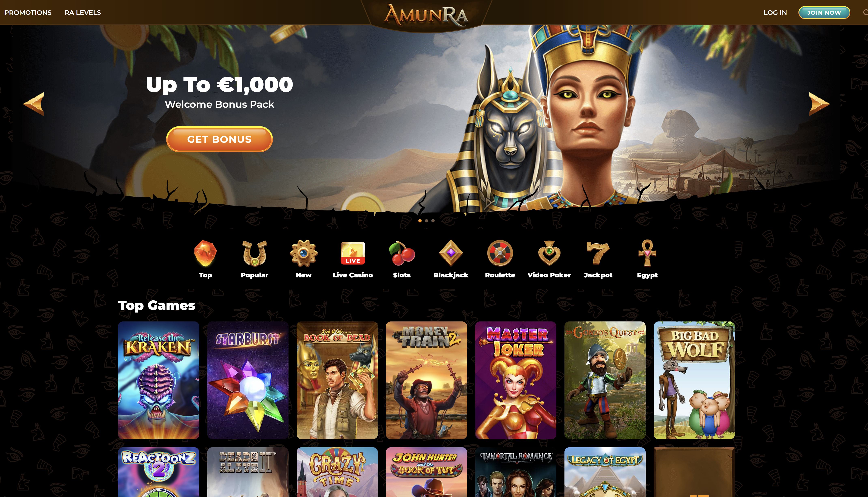Open the Promotions menu item
The height and width of the screenshot is (497, 868).
[x=28, y=13]
